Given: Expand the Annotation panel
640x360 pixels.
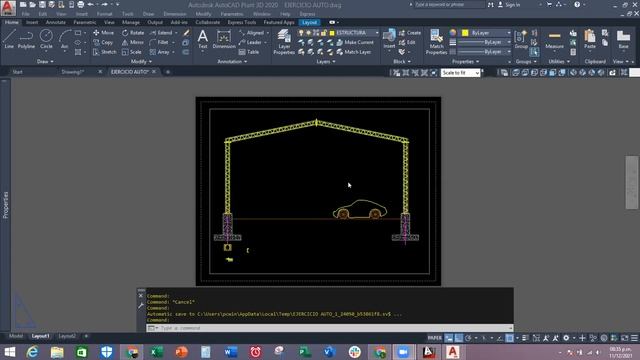Looking at the screenshot, I should pos(232,62).
